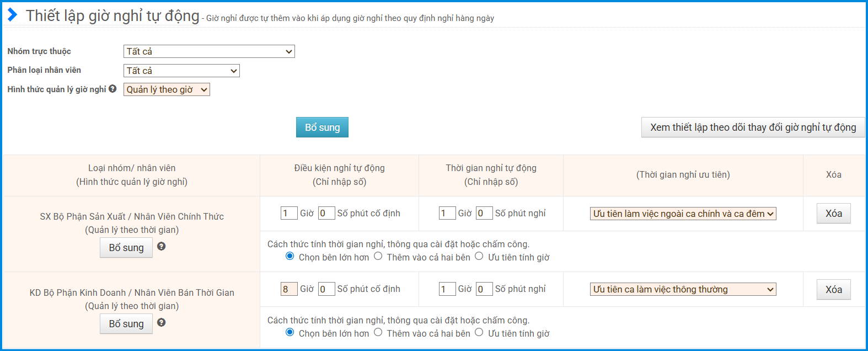Open the Nhóm trực thuộc dropdown
This screenshot has height=351, width=868.
[x=209, y=52]
